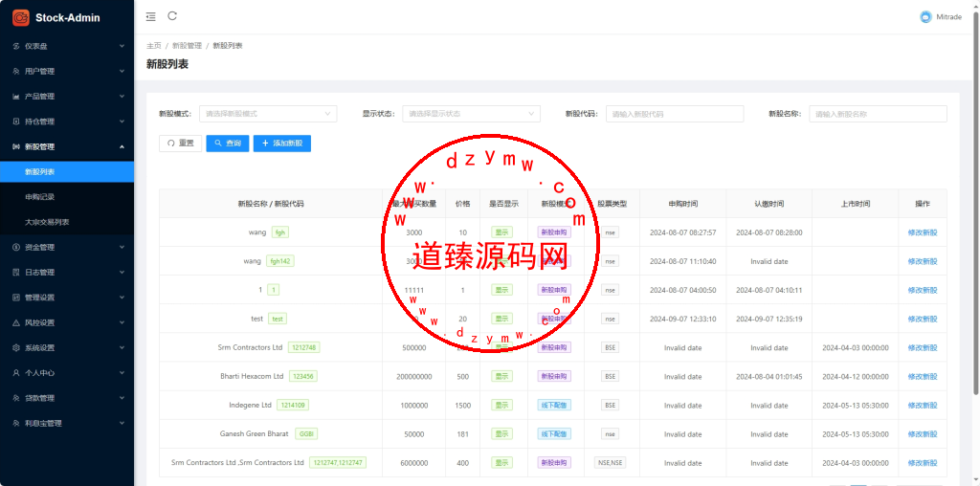980x486 pixels.
Task: Click 修改新股 for Bharti Hexacom Ltd
Action: point(923,377)
